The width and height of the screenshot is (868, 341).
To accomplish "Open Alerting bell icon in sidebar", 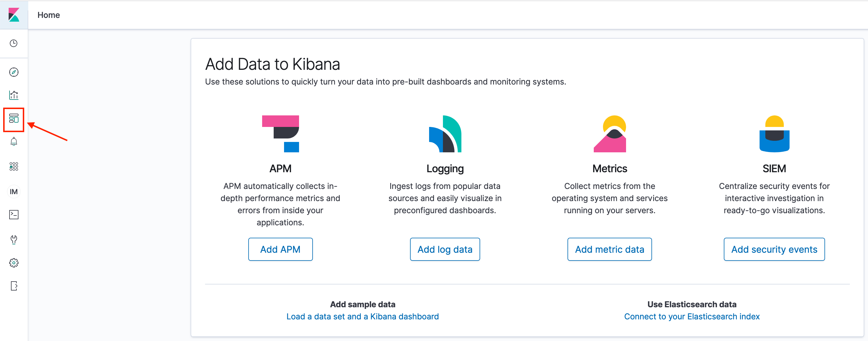I will coord(14,142).
